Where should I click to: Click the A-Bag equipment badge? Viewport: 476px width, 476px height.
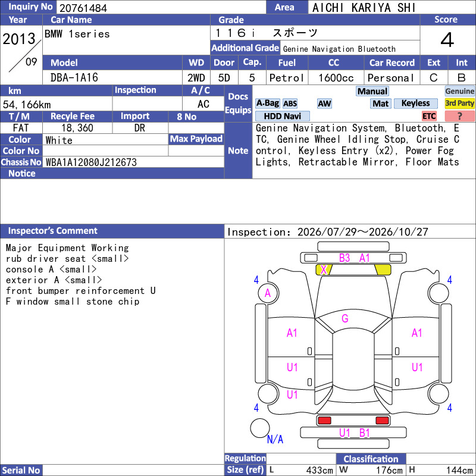point(267,104)
